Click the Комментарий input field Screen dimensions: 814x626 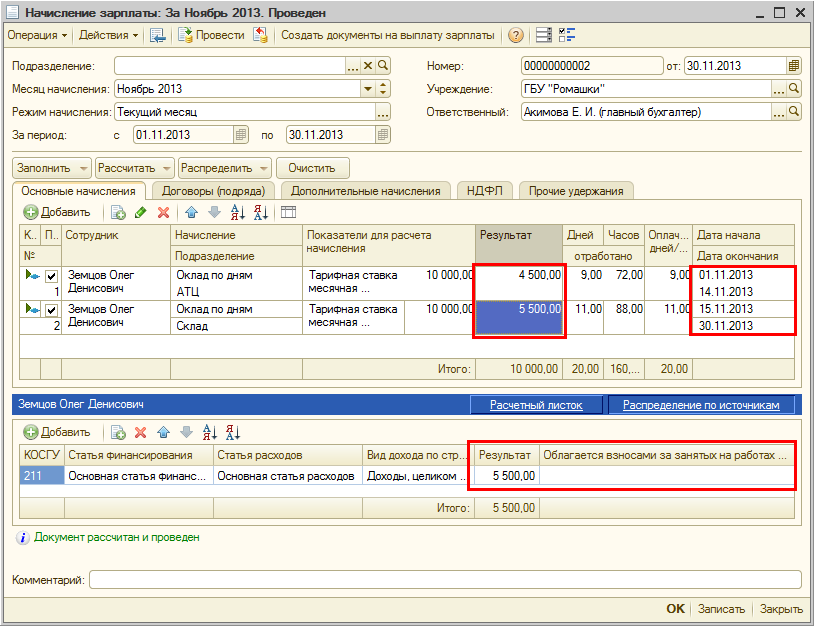coord(445,580)
